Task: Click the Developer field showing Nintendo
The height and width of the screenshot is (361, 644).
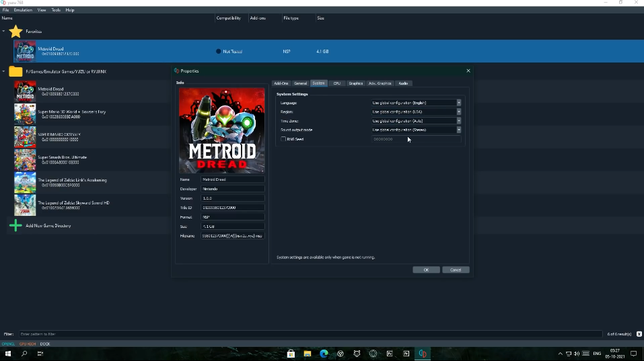Action: (232, 189)
